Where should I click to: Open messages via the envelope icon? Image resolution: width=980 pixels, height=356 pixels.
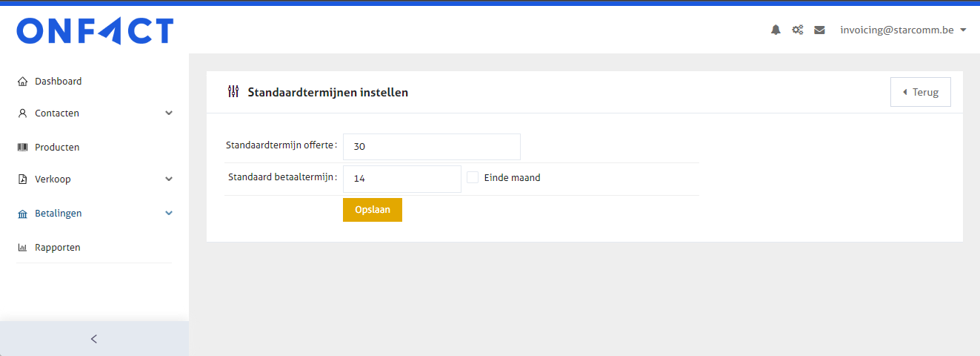[x=819, y=30]
